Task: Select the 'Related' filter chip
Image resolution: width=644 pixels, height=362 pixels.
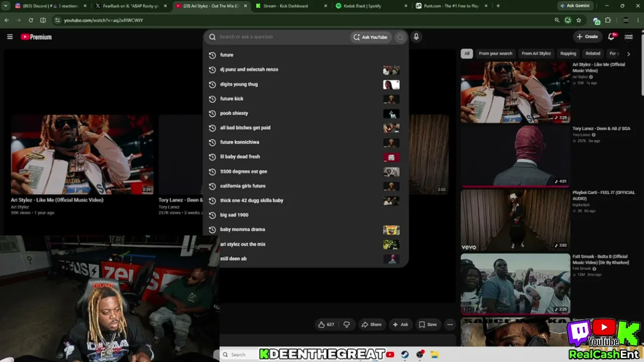Action: click(x=593, y=53)
